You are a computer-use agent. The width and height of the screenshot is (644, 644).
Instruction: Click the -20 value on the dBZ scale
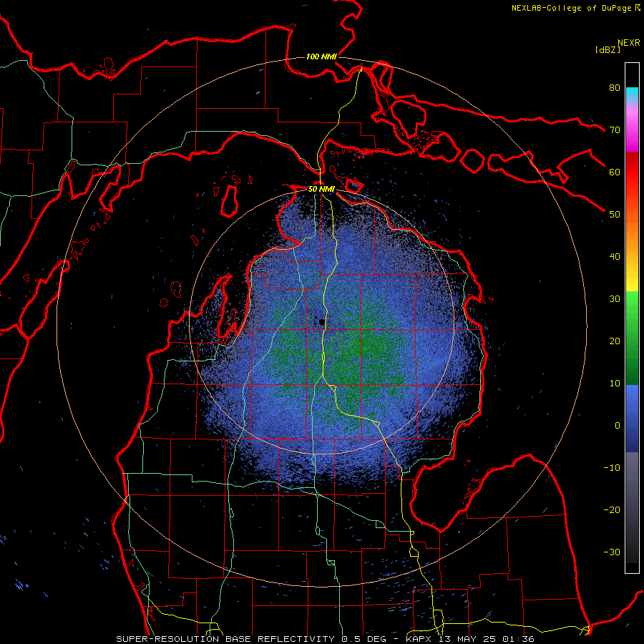[612, 510]
